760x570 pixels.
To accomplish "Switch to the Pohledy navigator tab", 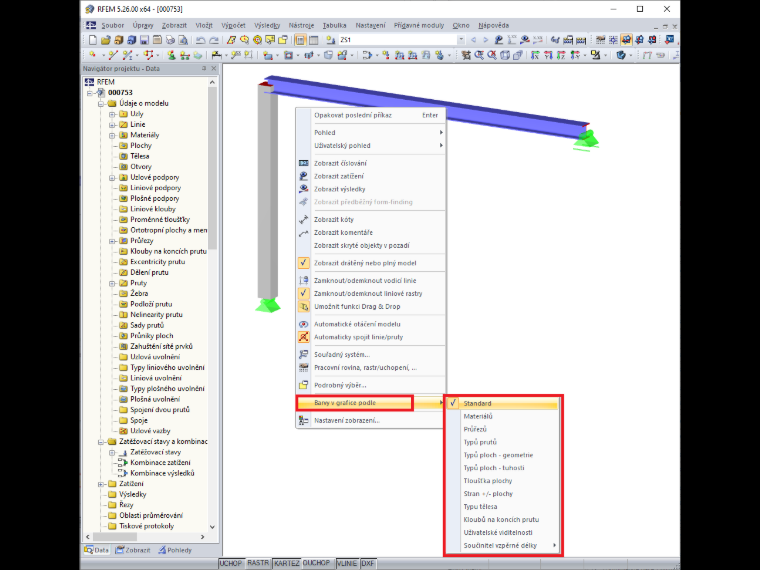I will 175,550.
